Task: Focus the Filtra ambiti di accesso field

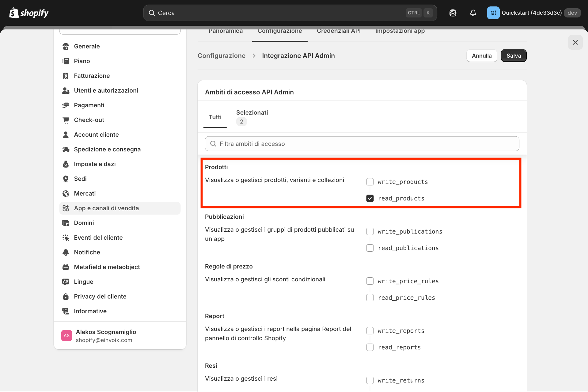Action: coord(362,144)
